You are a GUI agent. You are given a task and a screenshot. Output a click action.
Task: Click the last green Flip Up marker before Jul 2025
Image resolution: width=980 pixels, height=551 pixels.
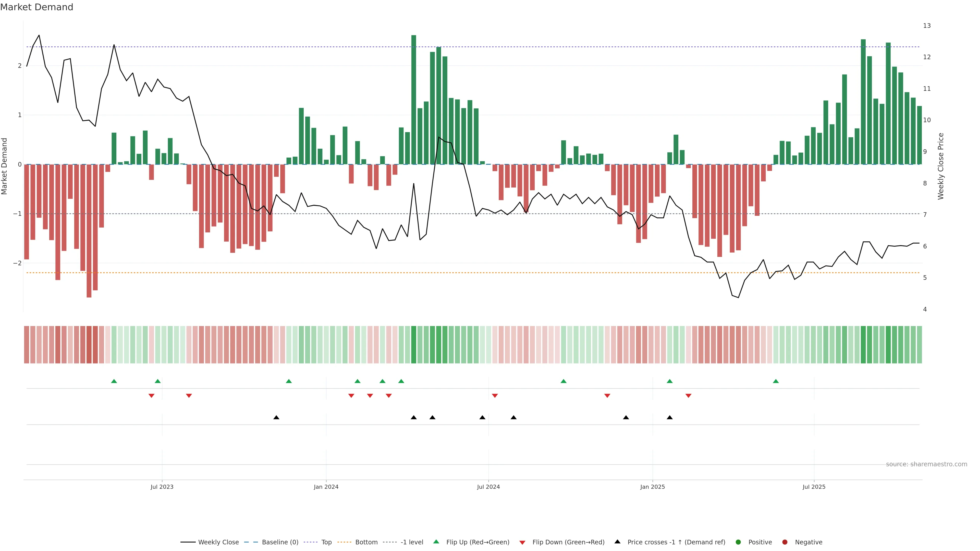(x=776, y=381)
